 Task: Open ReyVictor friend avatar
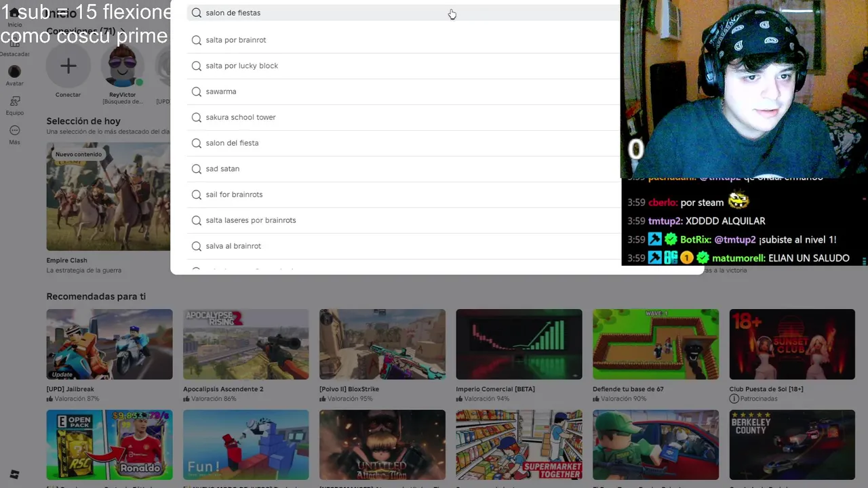pos(123,66)
